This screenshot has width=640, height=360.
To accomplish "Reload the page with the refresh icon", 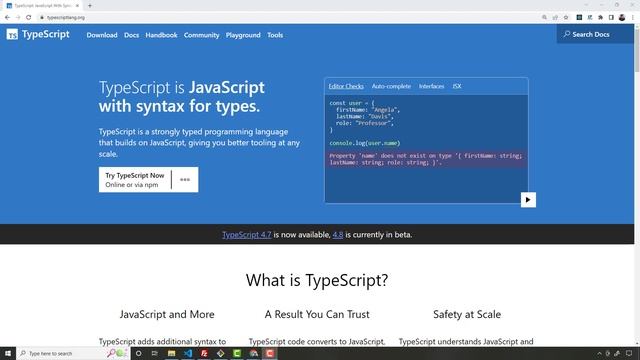I will [29, 18].
